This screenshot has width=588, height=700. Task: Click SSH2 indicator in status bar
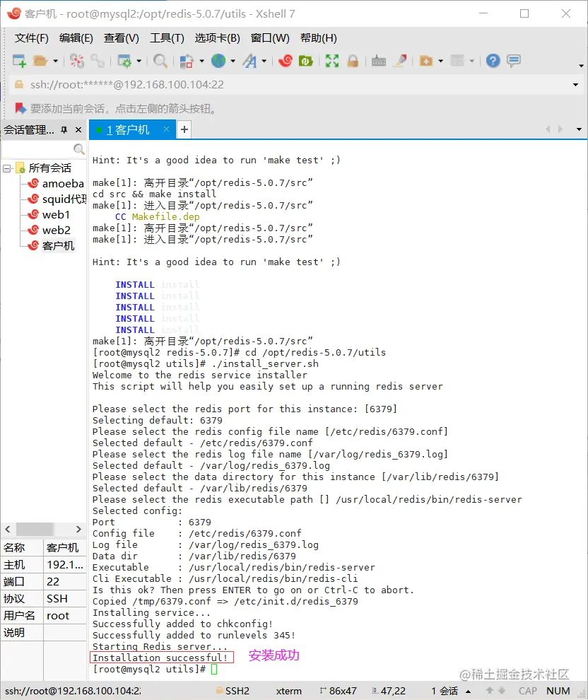click(233, 691)
